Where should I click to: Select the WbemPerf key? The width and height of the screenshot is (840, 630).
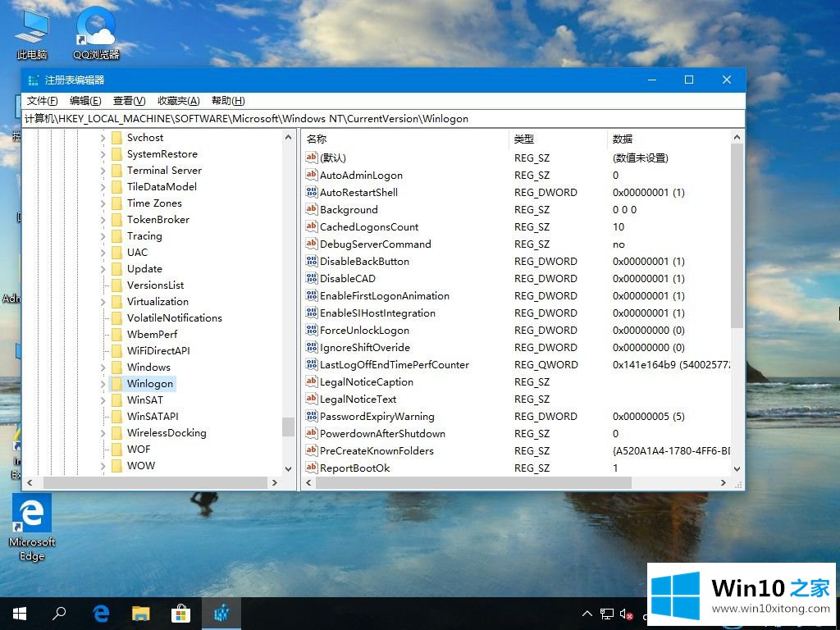(x=152, y=335)
